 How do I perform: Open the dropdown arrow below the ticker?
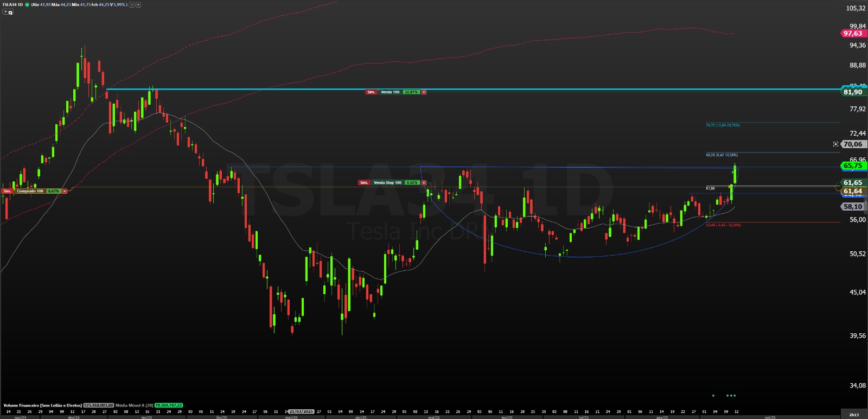pos(5,11)
